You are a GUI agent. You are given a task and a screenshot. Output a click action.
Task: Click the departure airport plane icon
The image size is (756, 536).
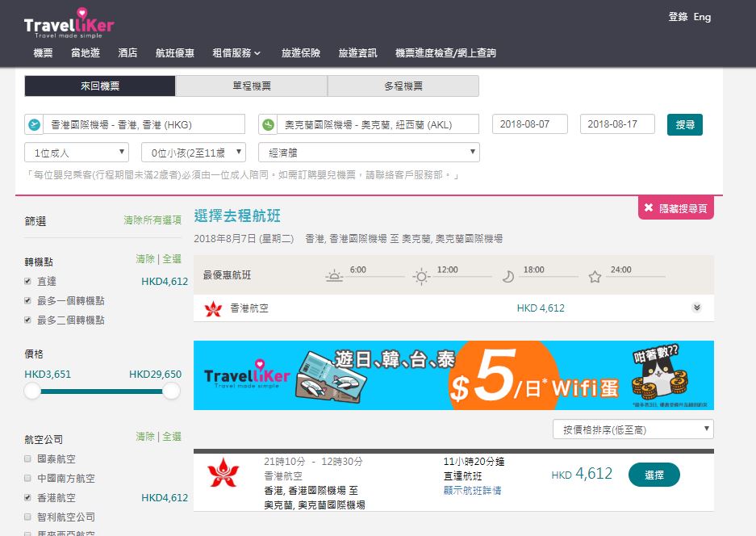(34, 124)
